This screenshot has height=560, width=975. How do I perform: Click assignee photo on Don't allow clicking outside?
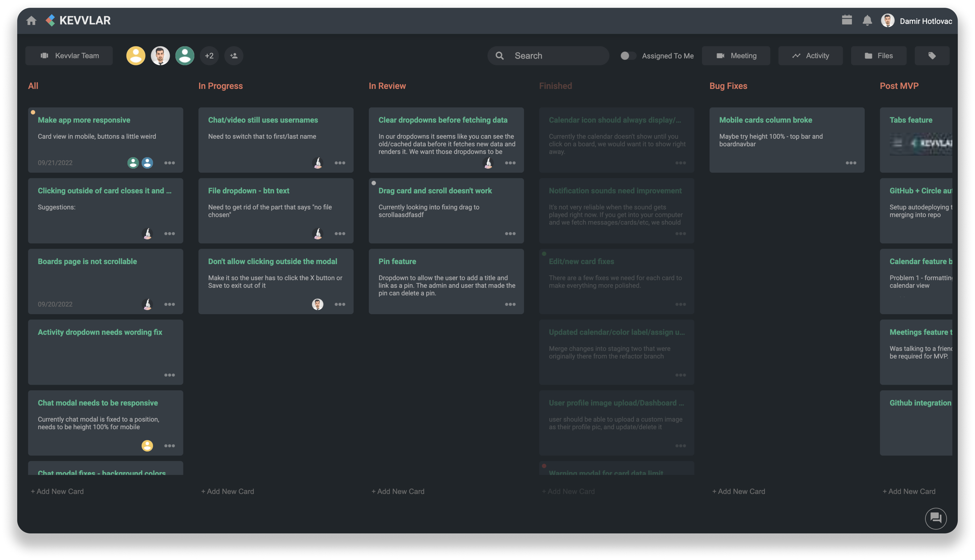[x=318, y=304]
